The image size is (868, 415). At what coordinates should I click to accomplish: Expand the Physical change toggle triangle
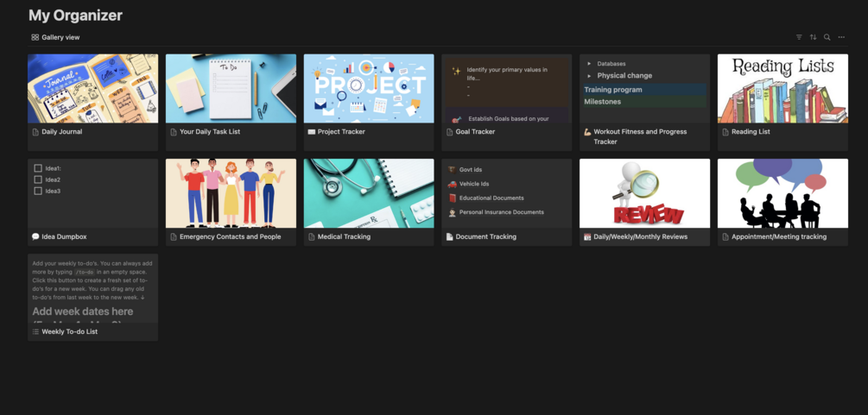tap(589, 76)
